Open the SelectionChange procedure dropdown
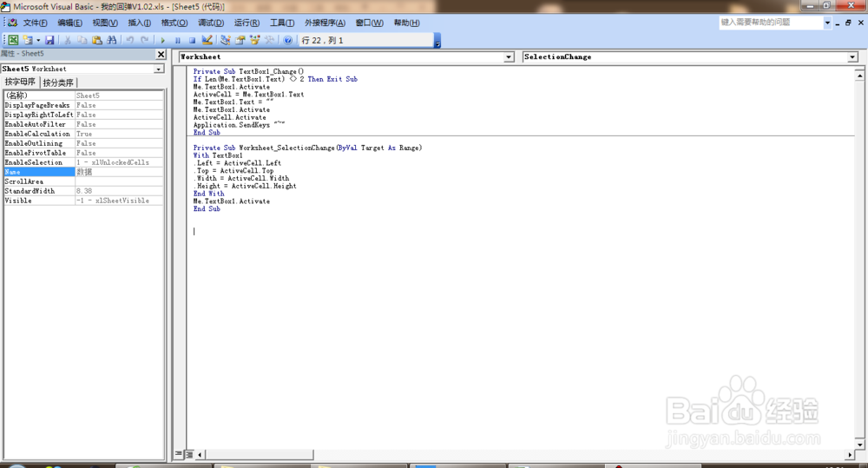 tap(852, 57)
